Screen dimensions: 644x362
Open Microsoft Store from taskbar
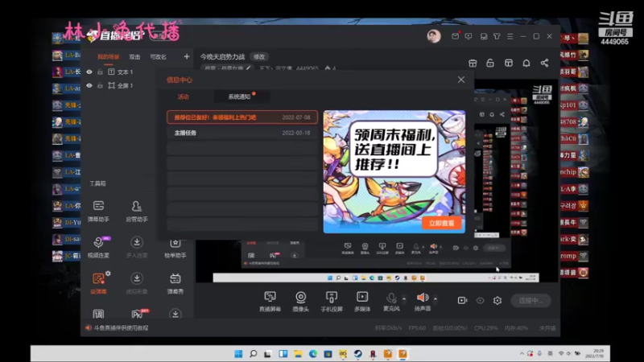328,354
